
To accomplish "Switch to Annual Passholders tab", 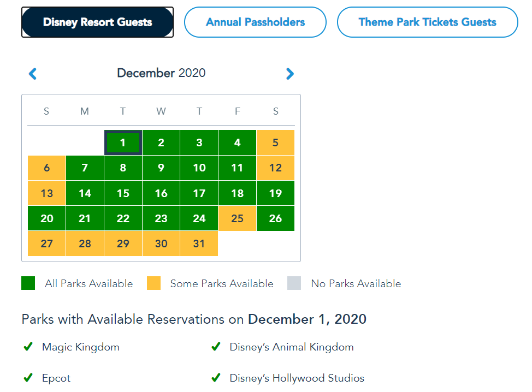I will (255, 22).
